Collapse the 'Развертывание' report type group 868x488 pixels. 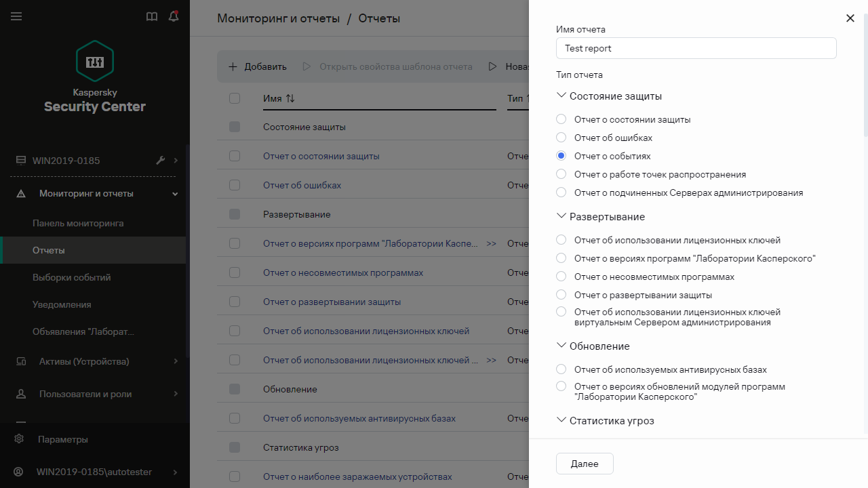561,217
